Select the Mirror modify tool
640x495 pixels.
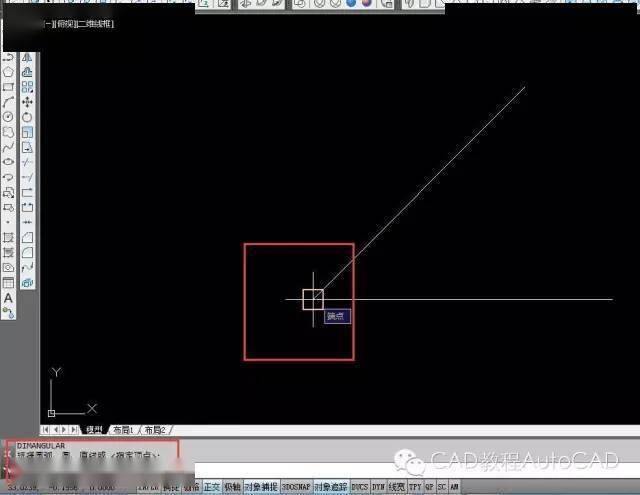[27, 57]
